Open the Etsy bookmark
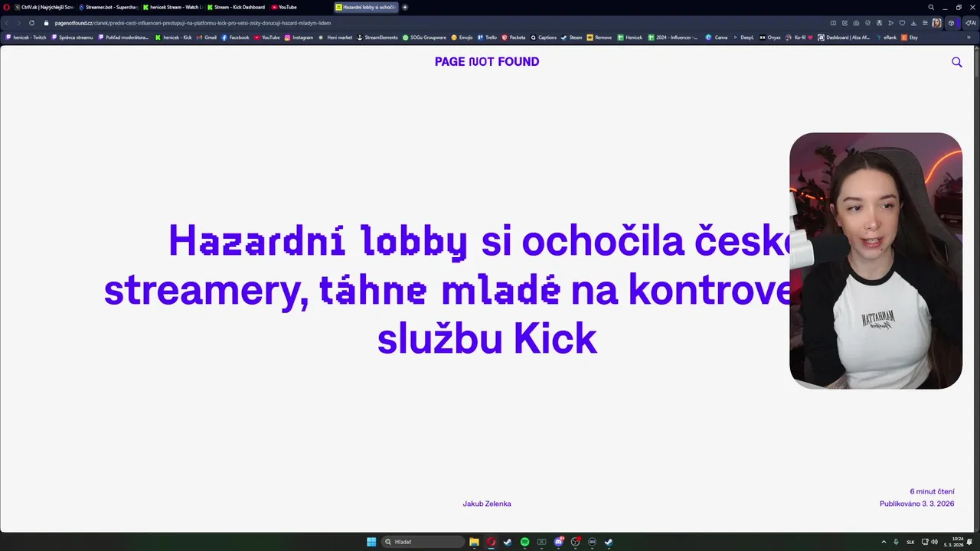980x551 pixels. (910, 37)
